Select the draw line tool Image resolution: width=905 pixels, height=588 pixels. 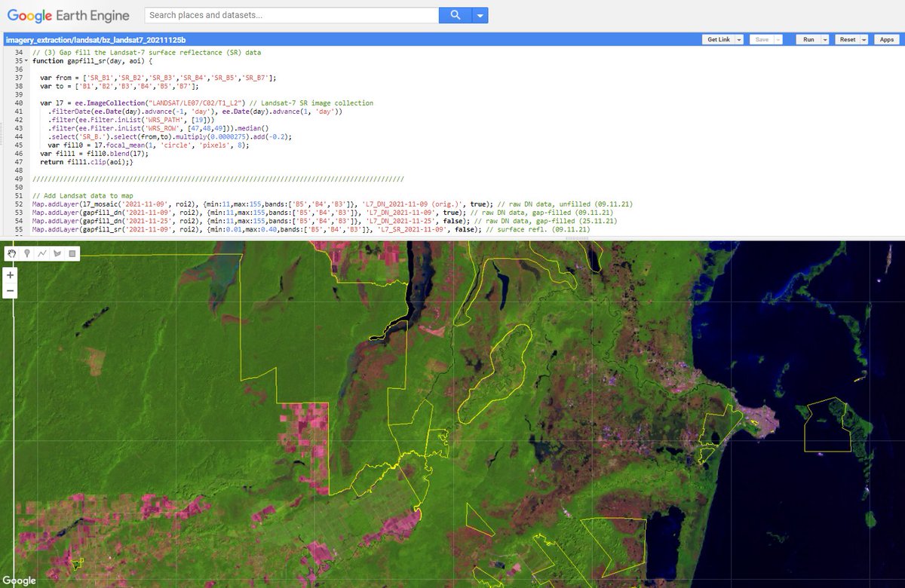pyautogui.click(x=42, y=253)
